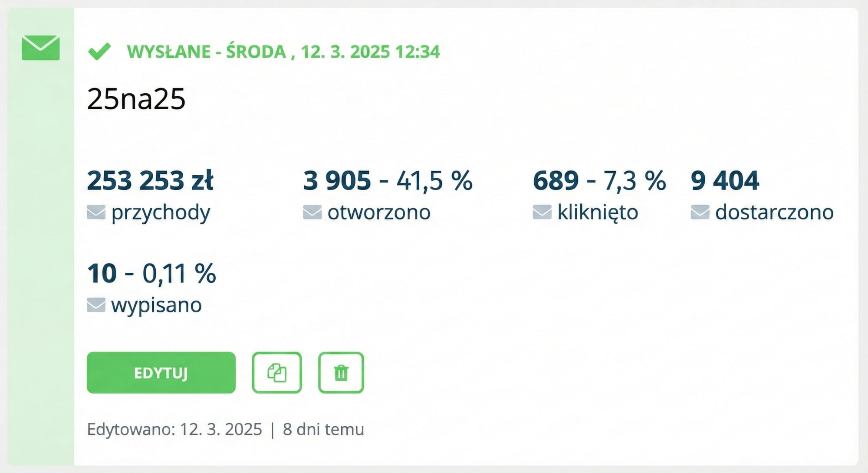
Task: Click the green checkmark next to WYSŁANE
Action: coord(100,51)
